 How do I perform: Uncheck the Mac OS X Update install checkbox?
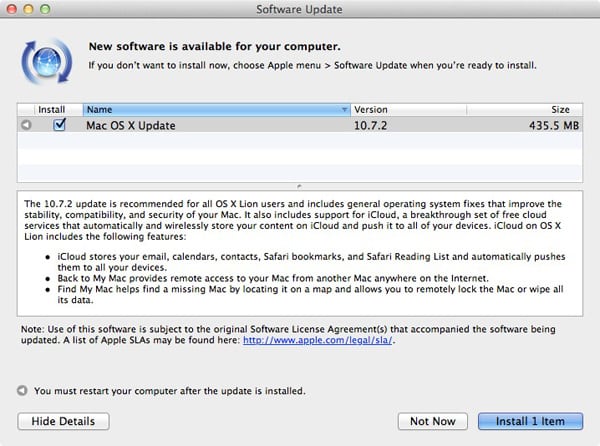coord(59,125)
